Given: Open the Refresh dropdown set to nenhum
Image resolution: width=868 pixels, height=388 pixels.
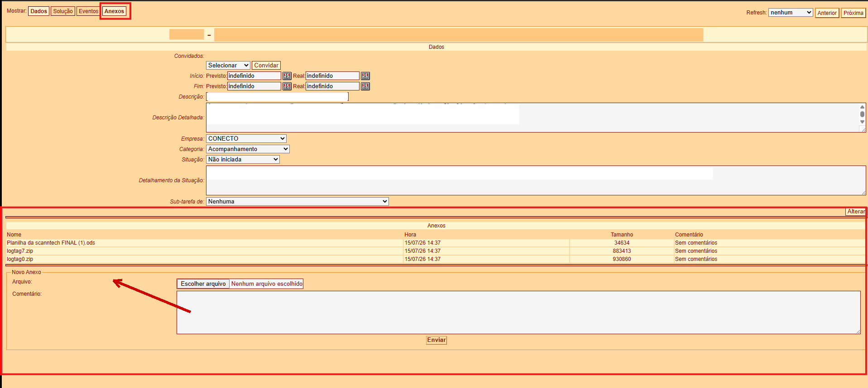Looking at the screenshot, I should click(791, 13).
